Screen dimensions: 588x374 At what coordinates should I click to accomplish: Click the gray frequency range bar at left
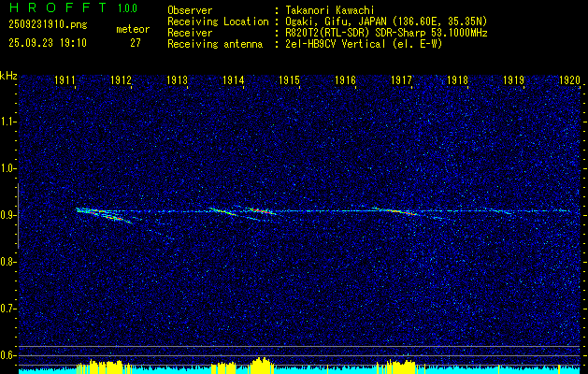(x=18, y=216)
